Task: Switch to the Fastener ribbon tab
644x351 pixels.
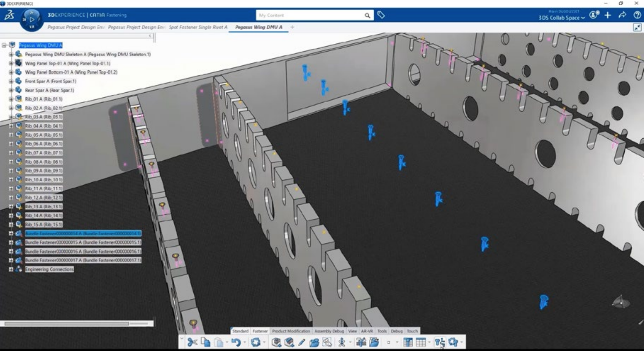Action: tap(260, 331)
